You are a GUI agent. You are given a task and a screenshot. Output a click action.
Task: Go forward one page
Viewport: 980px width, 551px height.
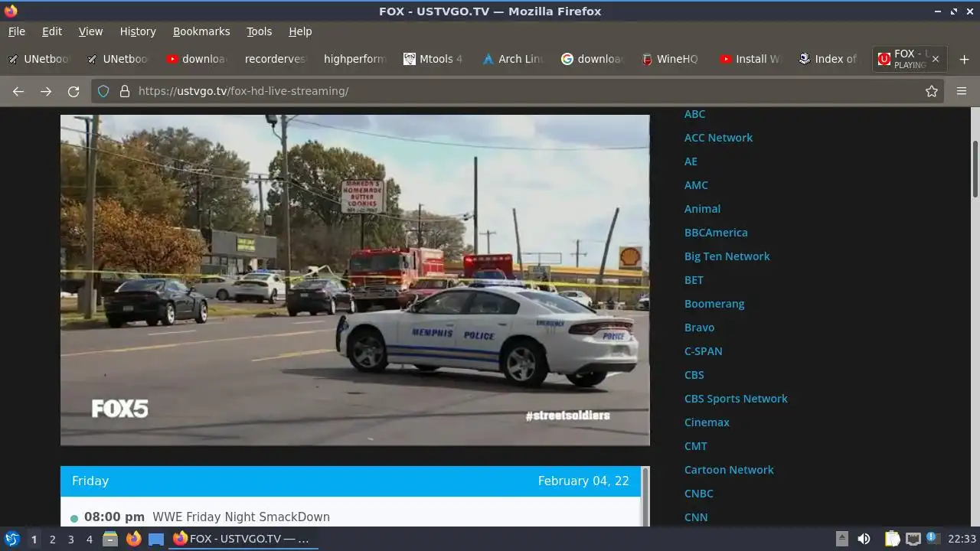tap(46, 91)
